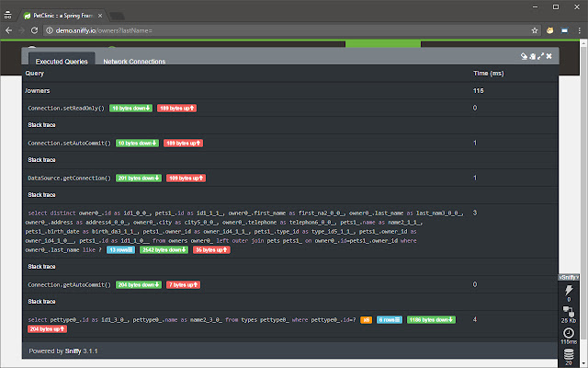The image size is (588, 368).
Task: Click the lightning bolt icon in Sniffy widget
Action: pos(570,288)
